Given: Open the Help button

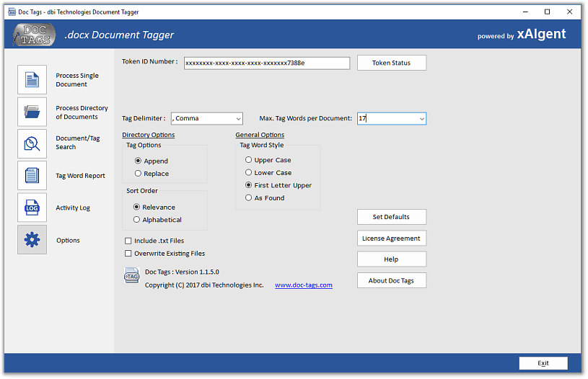Looking at the screenshot, I should point(391,259).
